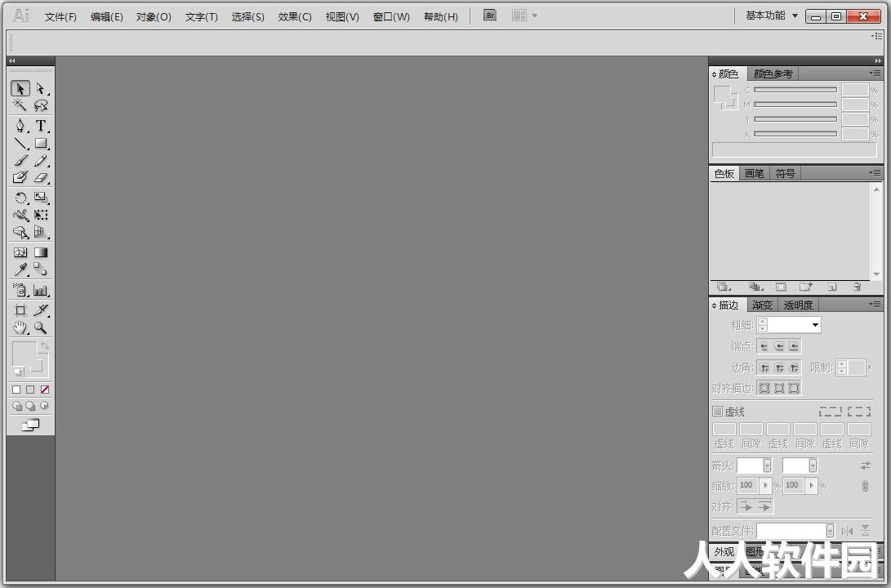
Task: Select the Eraser tool
Action: coord(40,177)
